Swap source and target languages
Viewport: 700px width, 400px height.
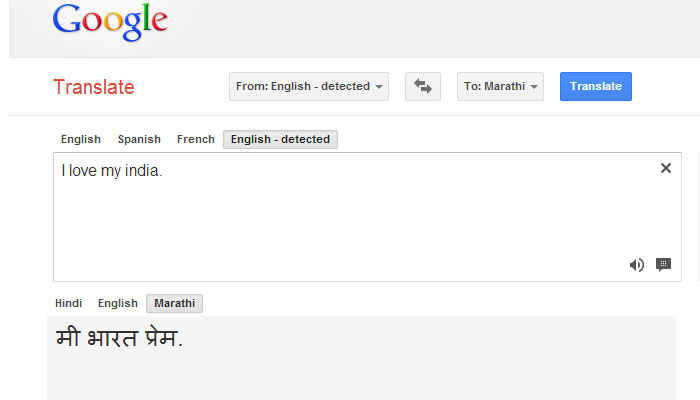click(x=422, y=87)
